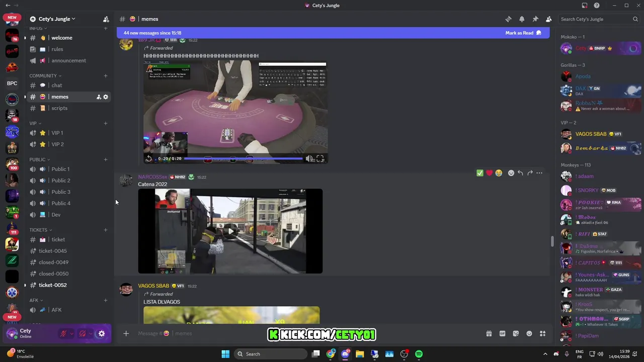Open the Threads icon in channel header
The image size is (644, 362).
tap(508, 19)
